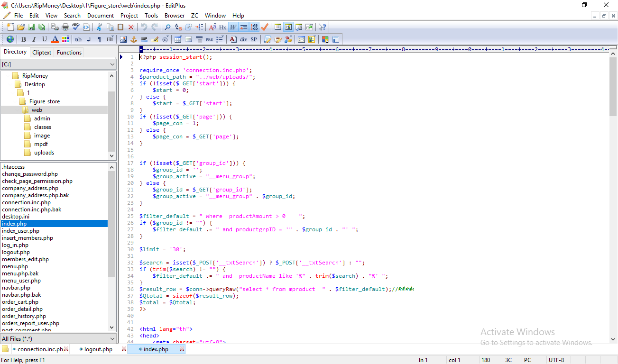Switch to the logout.php document tab
The width and height of the screenshot is (618, 364).
coord(98,349)
